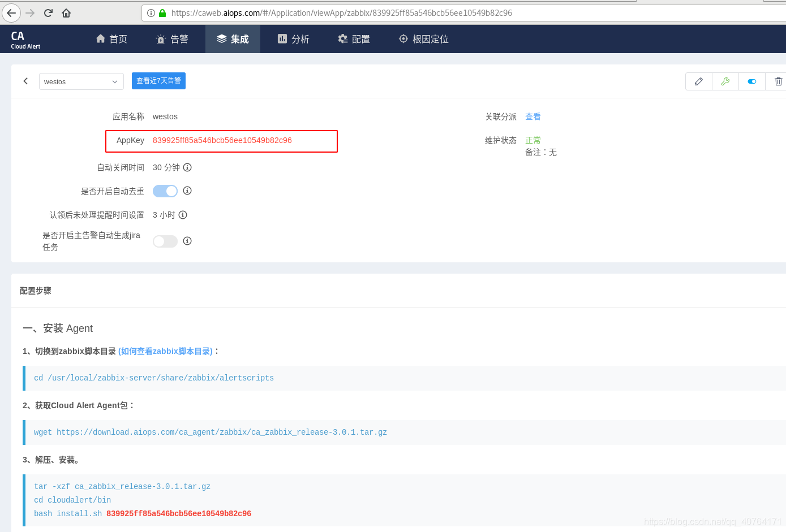Click the bash install.sh command line
Screen dimensions: 786x532
[143, 513]
